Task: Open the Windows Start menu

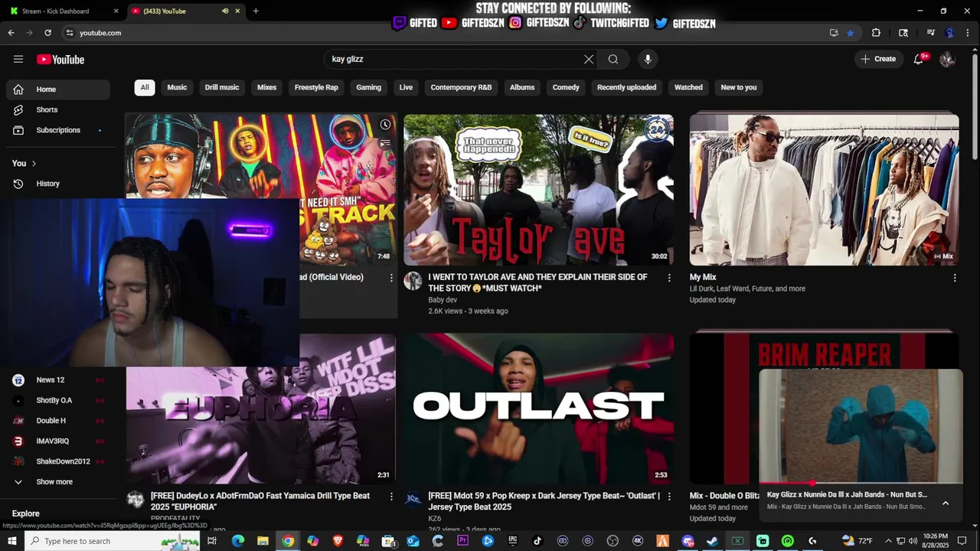Action: (12, 541)
